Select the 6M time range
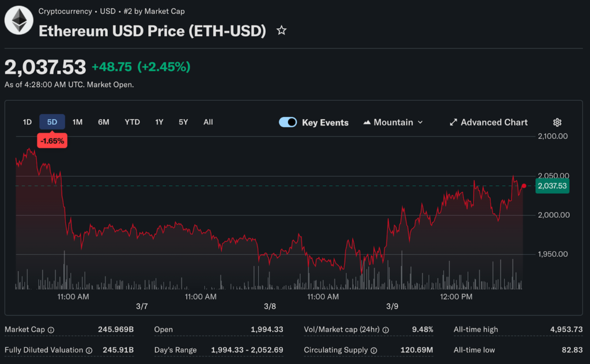590x364 pixels. pos(104,122)
